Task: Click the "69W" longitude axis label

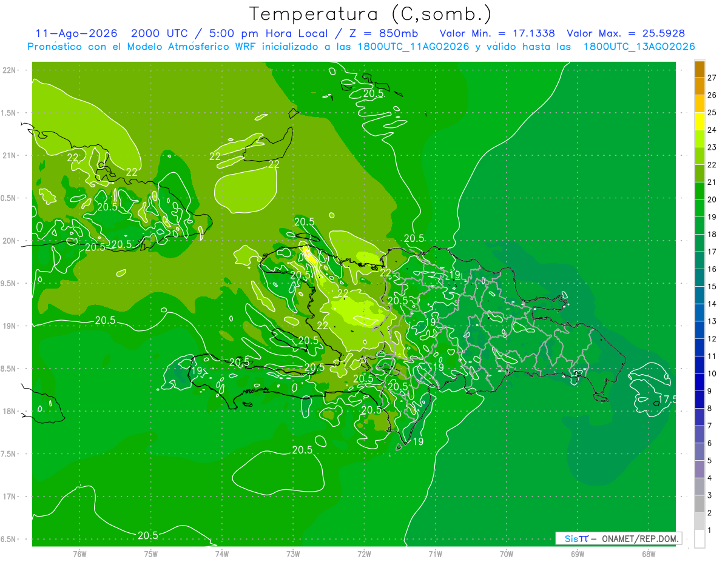Action: (x=577, y=554)
